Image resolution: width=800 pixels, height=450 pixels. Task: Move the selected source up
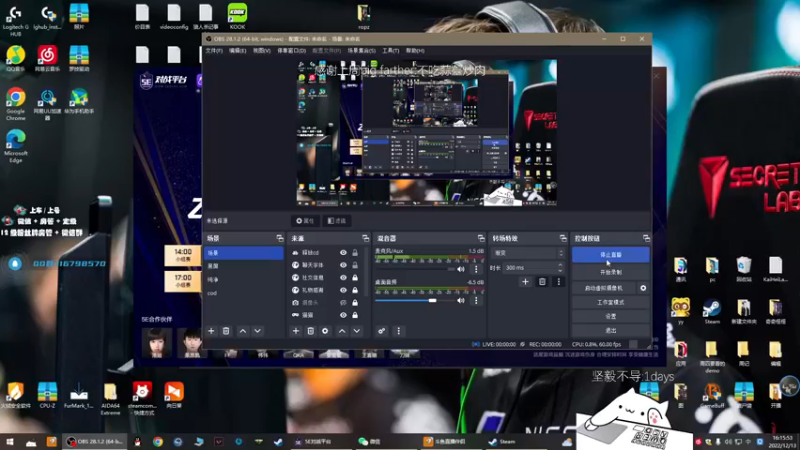(342, 331)
